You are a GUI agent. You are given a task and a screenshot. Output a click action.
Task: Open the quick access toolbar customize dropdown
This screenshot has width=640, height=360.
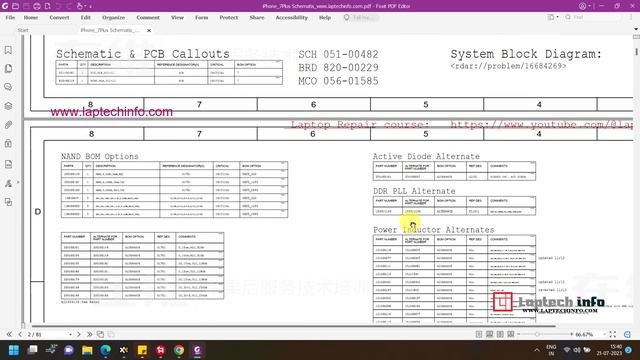click(x=90, y=6)
